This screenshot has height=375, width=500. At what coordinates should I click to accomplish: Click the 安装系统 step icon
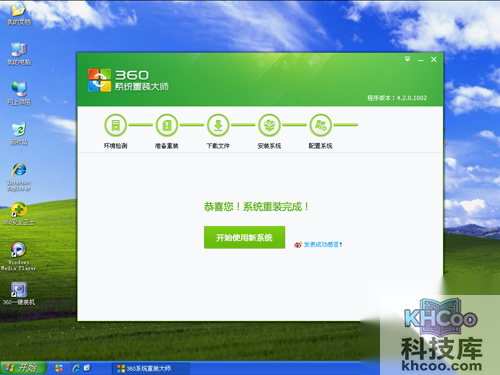tap(269, 125)
